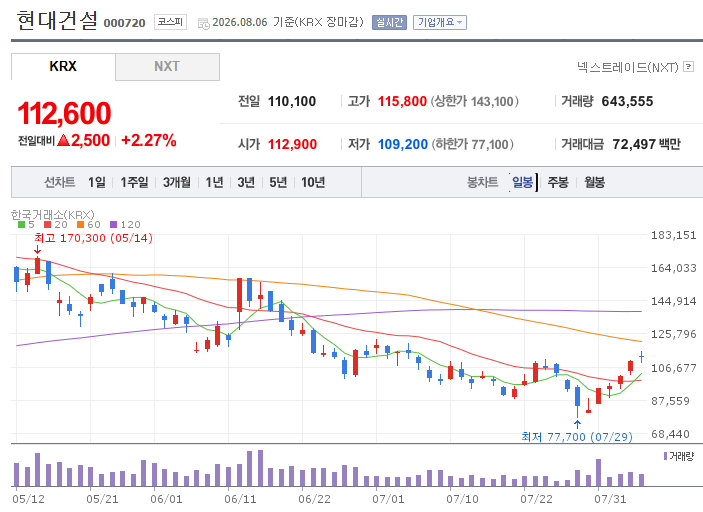Click the 저가 value 109,200
The image size is (703, 512).
click(403, 144)
